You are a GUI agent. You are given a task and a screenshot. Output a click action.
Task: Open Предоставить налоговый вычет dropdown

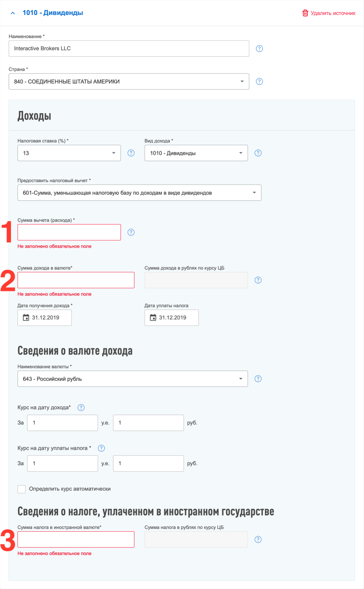(x=139, y=193)
